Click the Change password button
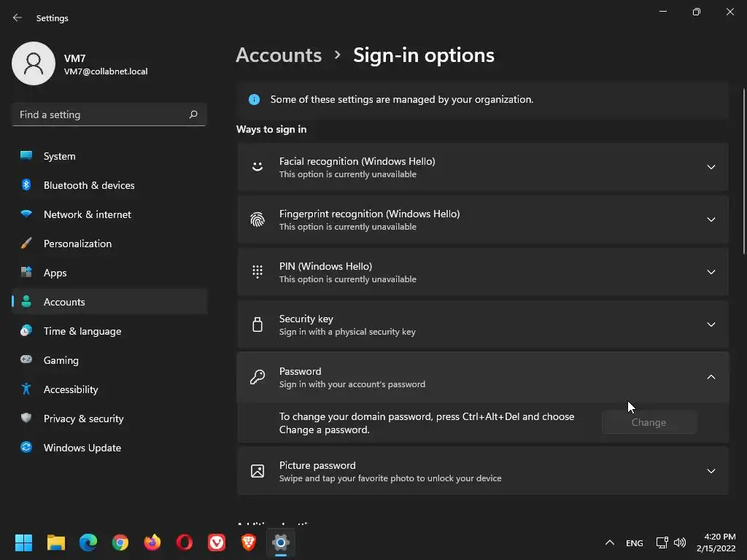Image resolution: width=747 pixels, height=560 pixels. coord(649,422)
